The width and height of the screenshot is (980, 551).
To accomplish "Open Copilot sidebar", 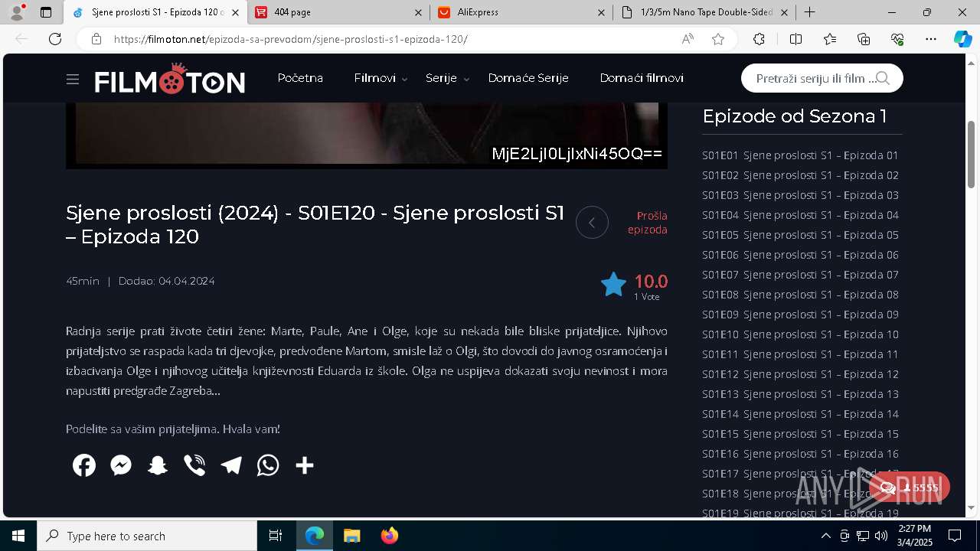I will 962,39.
